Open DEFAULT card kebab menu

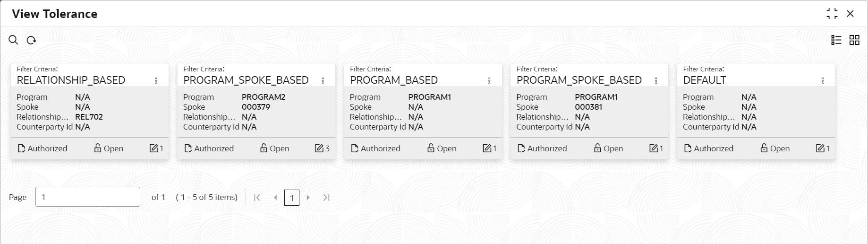[823, 81]
